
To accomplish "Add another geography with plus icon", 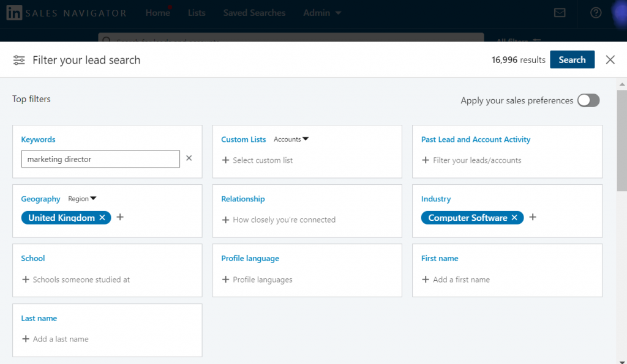I will [x=120, y=217].
